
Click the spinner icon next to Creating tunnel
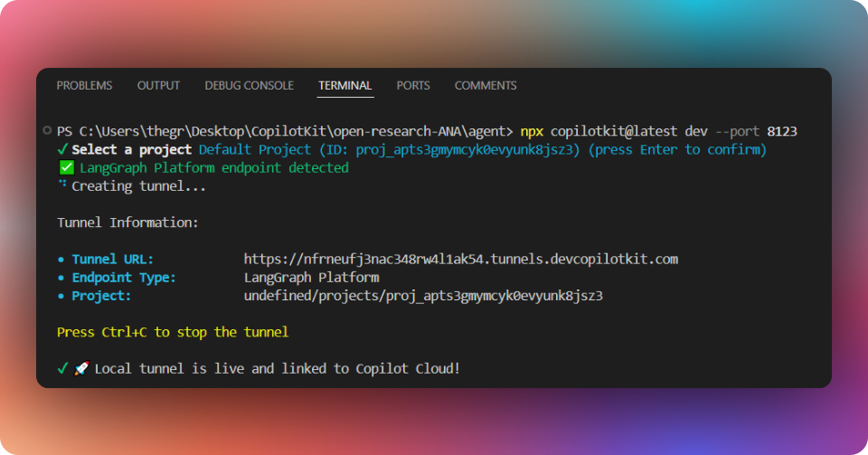tap(62, 184)
